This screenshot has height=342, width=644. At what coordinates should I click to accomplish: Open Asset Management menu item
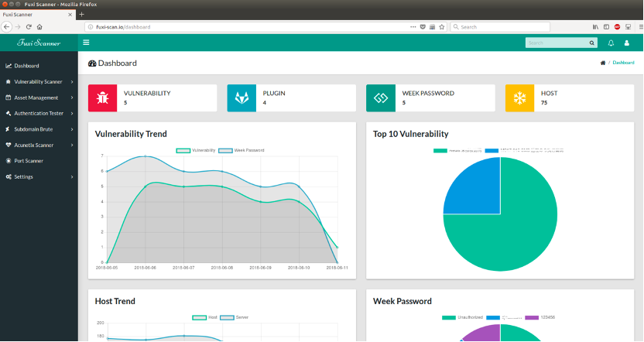click(x=39, y=97)
